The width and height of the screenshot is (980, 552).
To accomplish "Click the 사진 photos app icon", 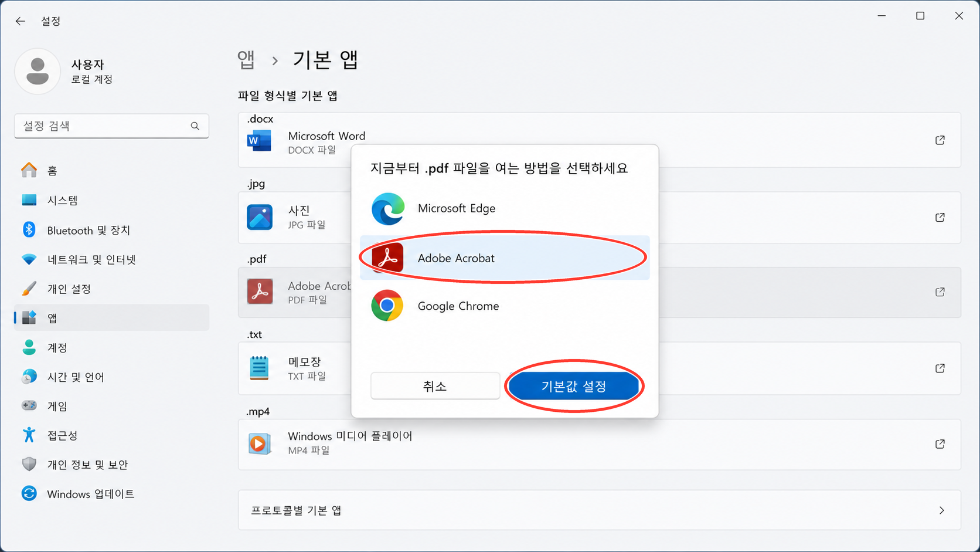I will pyautogui.click(x=260, y=217).
